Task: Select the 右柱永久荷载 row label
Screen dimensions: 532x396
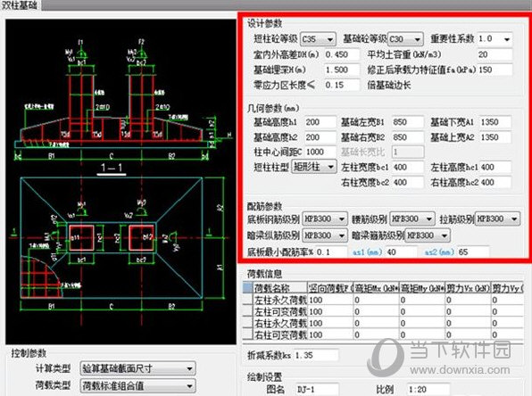Action: click(280, 323)
